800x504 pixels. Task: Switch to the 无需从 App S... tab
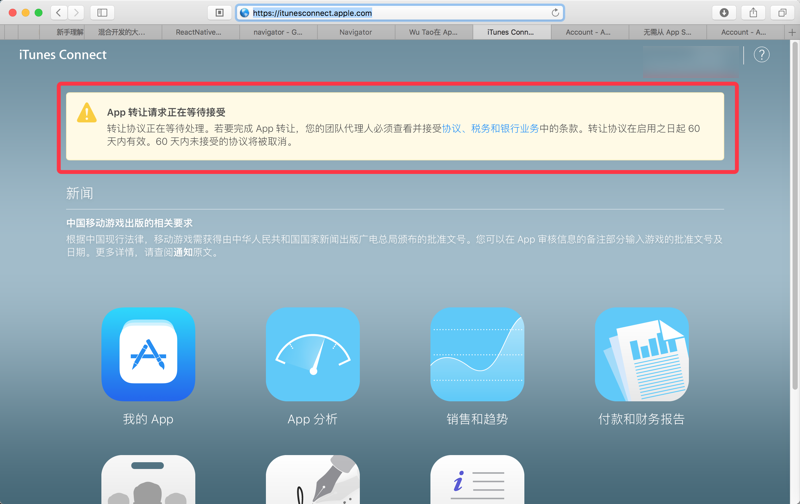pyautogui.click(x=667, y=32)
